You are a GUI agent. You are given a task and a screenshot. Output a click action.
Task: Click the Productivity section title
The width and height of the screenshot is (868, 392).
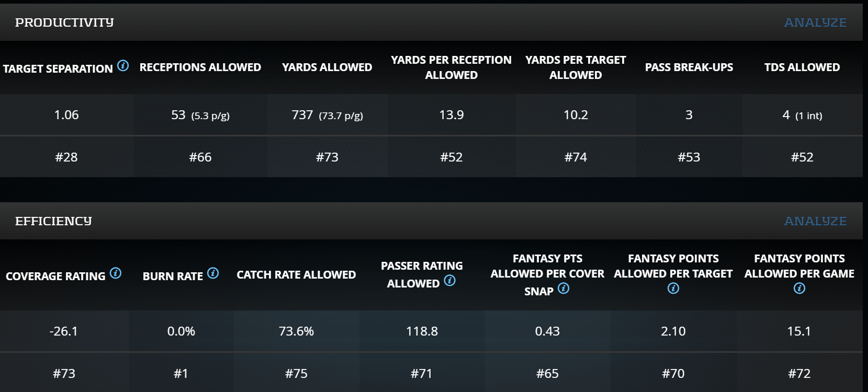(64, 22)
